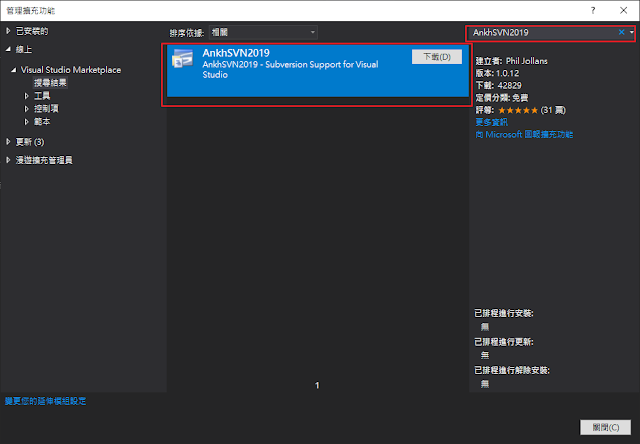This screenshot has height=444, width=640.
Task: Expand the 漫遊擴充管理員 node
Action: point(8,160)
